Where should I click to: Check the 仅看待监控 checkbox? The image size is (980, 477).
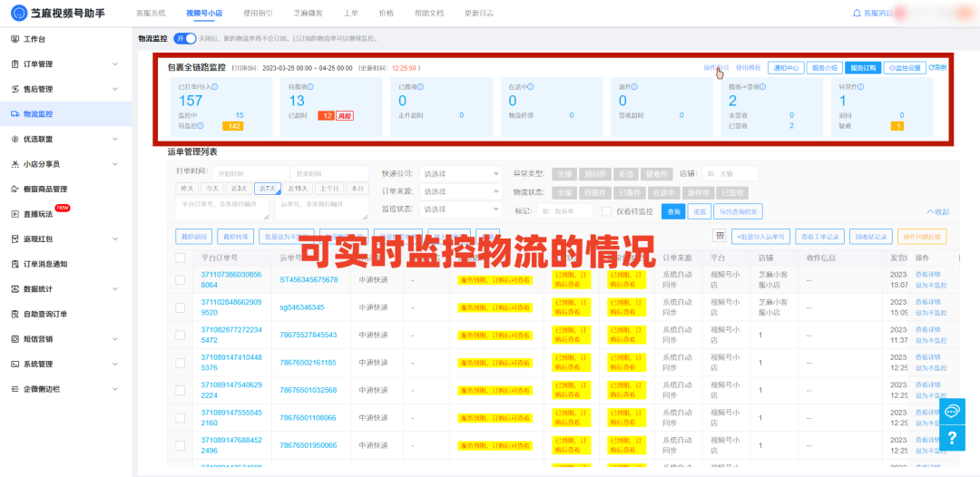pos(605,211)
